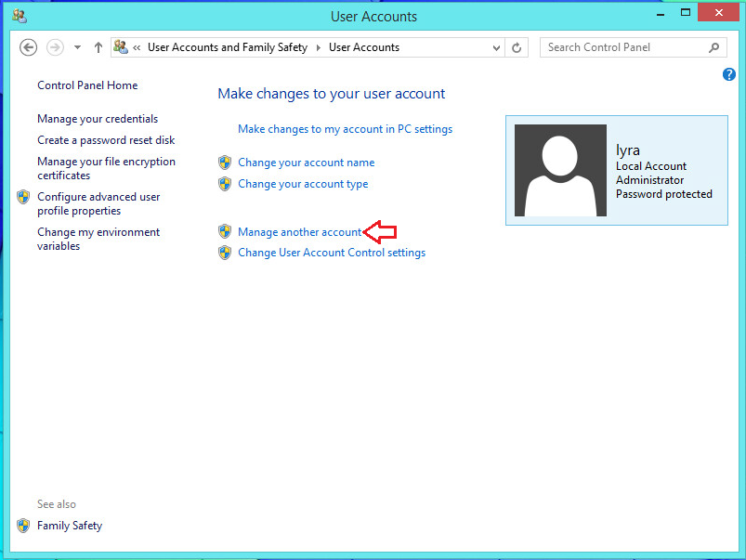Click the Back navigation arrow button
The height and width of the screenshot is (560, 746).
pos(28,47)
